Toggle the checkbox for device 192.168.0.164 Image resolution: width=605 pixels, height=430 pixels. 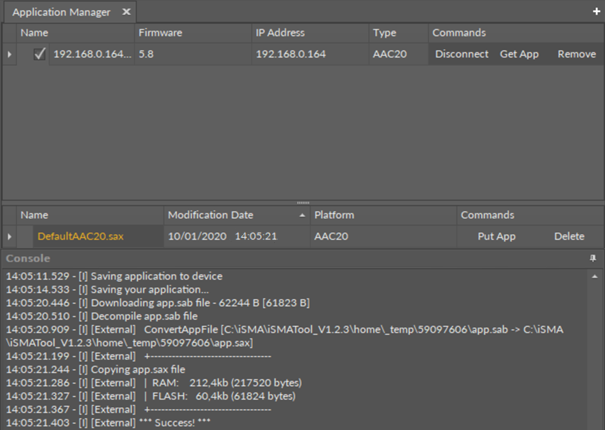40,54
